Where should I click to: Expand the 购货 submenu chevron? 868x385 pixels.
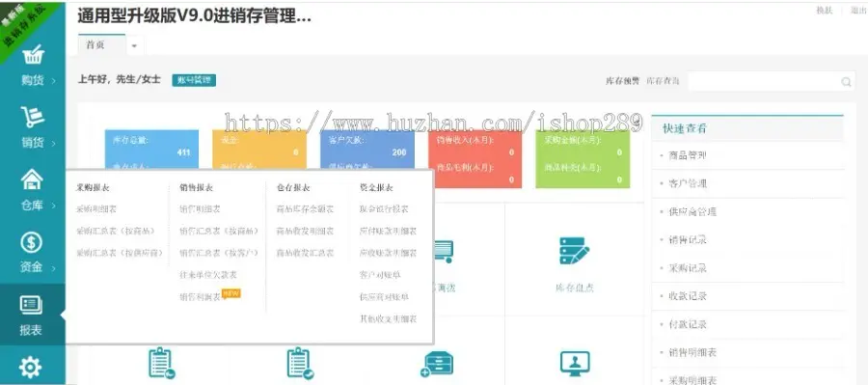(x=54, y=81)
